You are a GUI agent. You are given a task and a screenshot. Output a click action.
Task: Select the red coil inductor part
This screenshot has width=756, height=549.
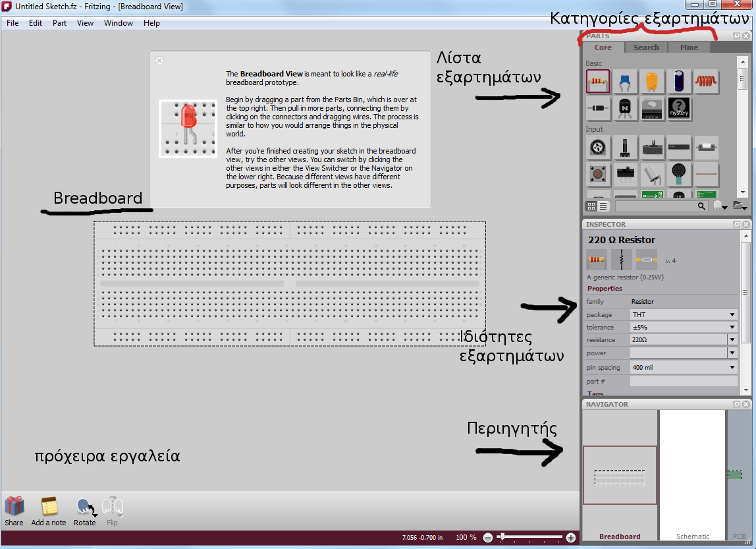(x=706, y=82)
